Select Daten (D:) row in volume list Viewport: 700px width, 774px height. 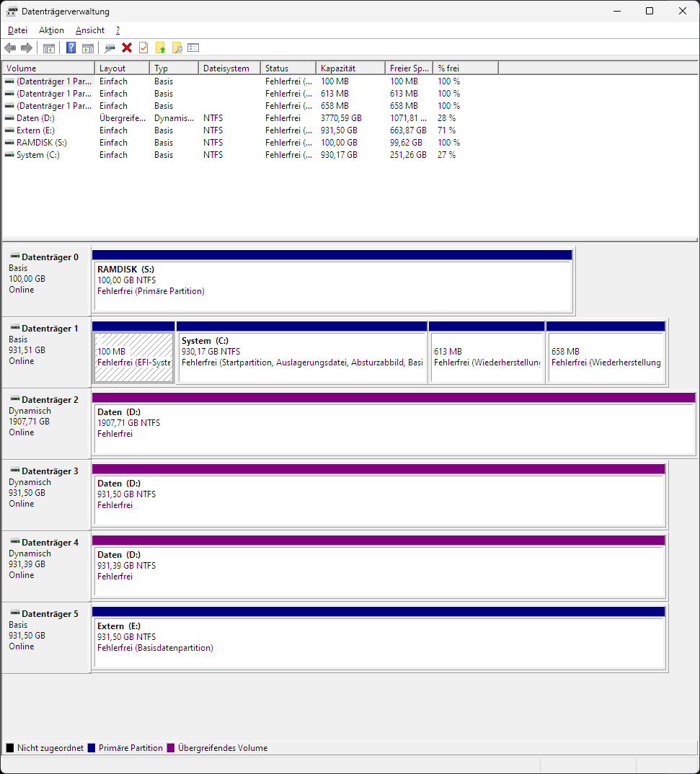click(x=251, y=118)
